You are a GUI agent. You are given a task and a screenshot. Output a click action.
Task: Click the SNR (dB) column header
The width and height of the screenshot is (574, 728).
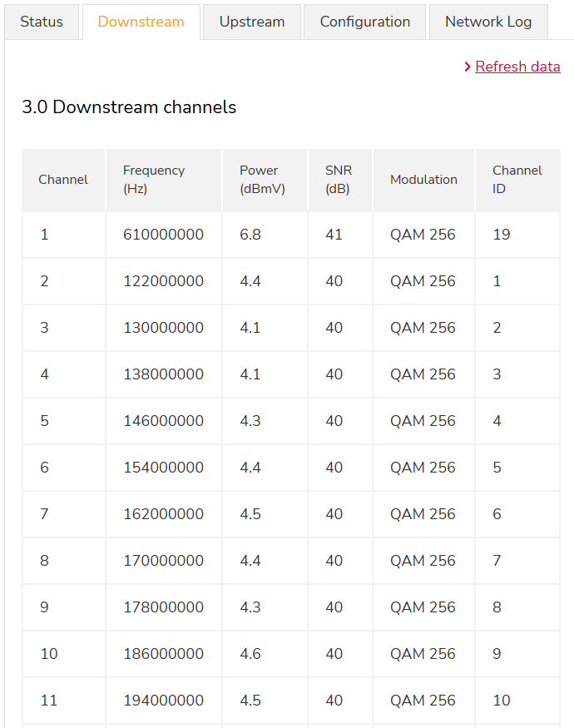(338, 180)
